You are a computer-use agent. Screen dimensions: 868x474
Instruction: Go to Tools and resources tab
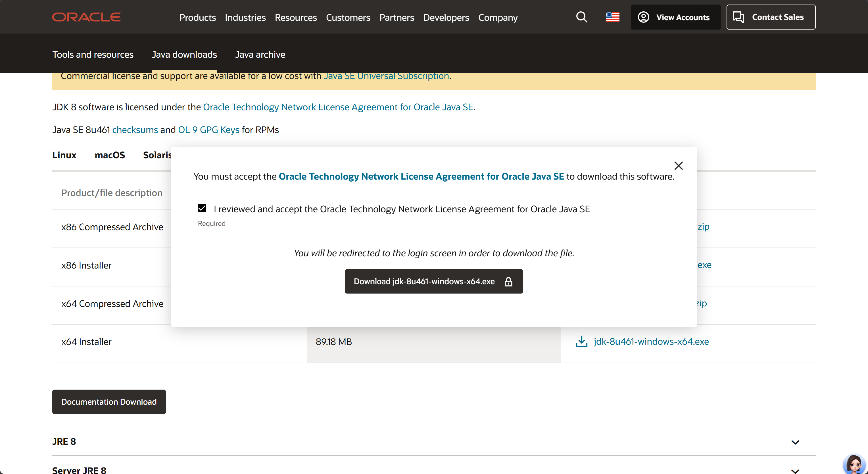pyautogui.click(x=93, y=54)
